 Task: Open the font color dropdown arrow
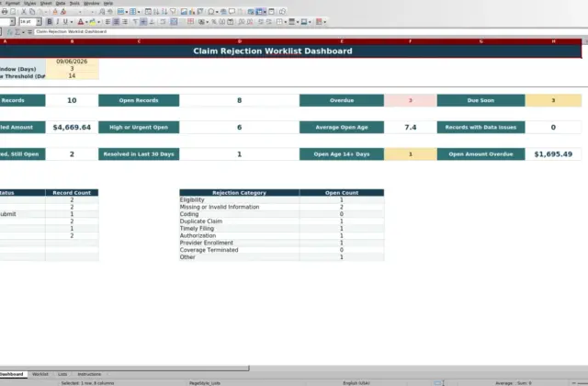pos(86,22)
